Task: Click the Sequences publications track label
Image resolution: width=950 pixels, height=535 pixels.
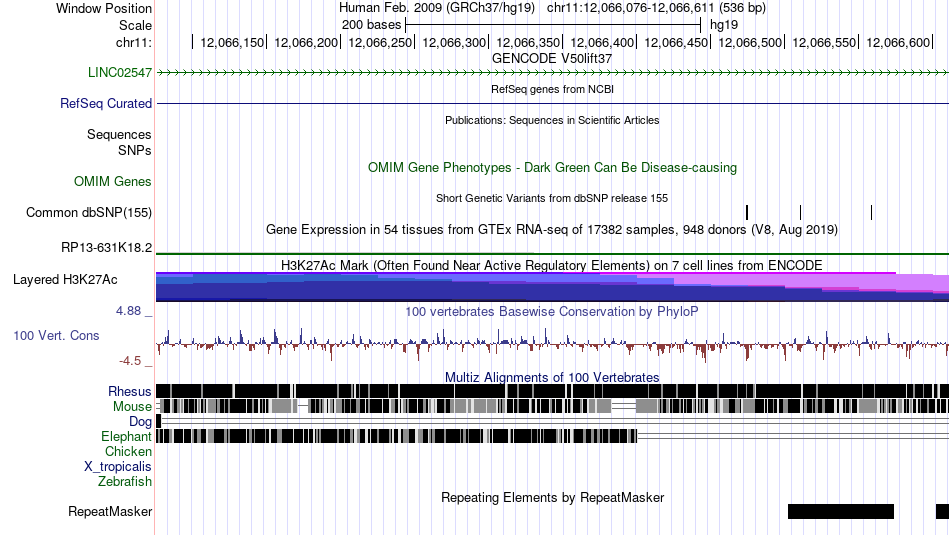Action: click(119, 135)
